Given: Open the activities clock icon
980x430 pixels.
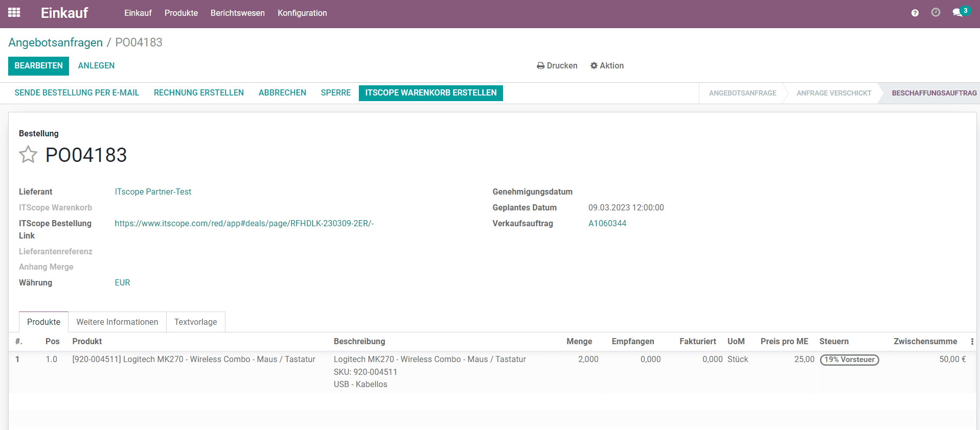Looking at the screenshot, I should point(936,13).
